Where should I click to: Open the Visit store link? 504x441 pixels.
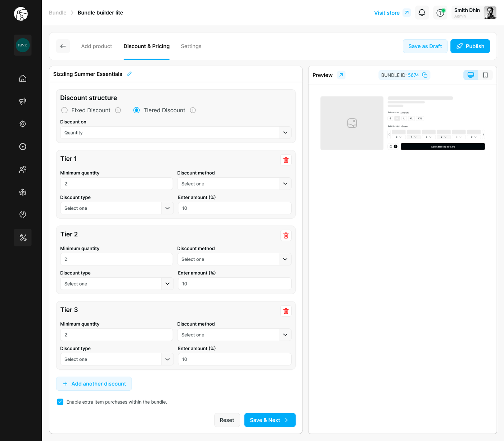point(392,13)
